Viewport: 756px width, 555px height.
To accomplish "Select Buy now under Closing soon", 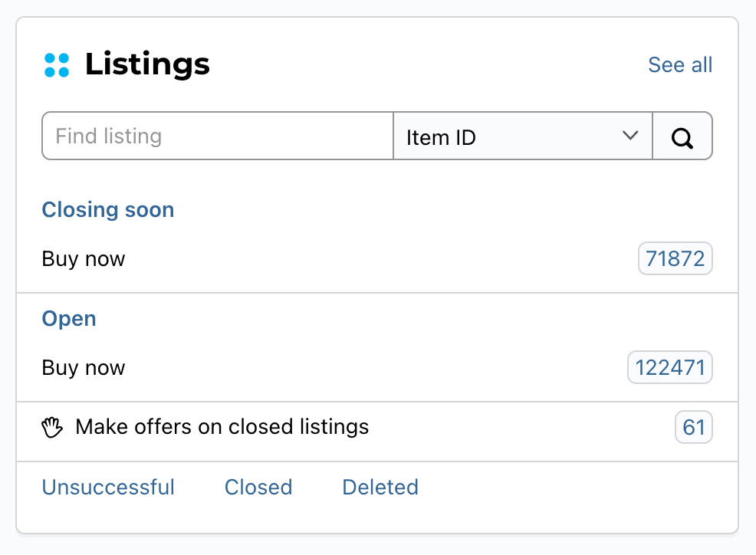I will point(84,259).
